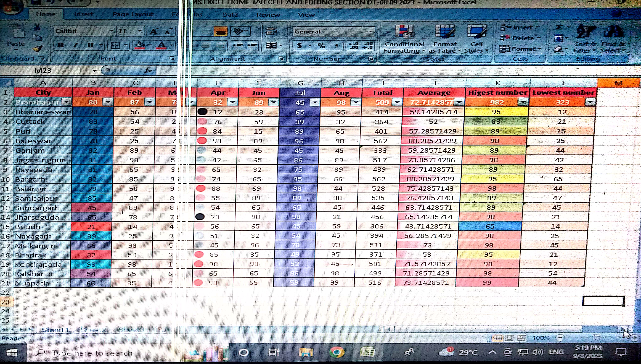
Task: Click the Format Painter brush icon
Action: 37,49
